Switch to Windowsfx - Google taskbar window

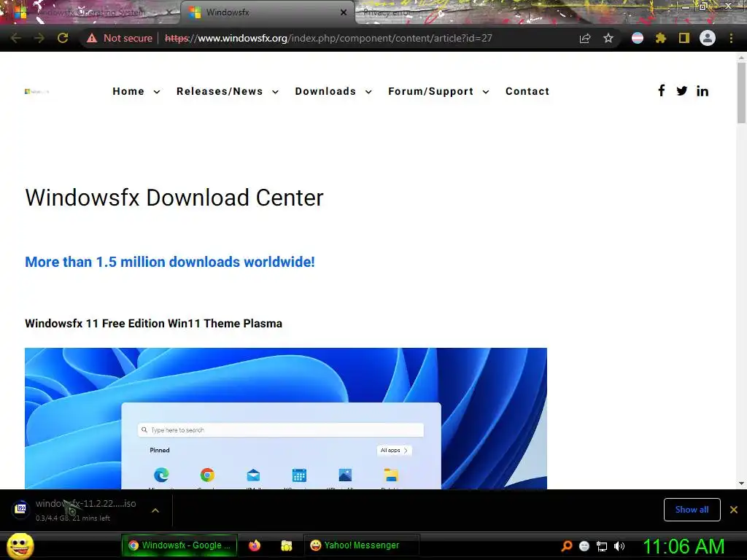(x=179, y=545)
